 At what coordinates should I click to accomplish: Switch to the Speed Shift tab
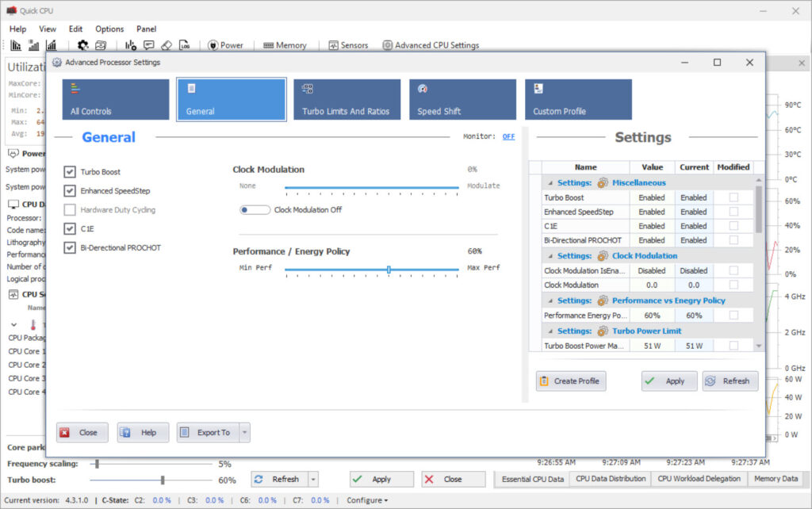tap(462, 99)
